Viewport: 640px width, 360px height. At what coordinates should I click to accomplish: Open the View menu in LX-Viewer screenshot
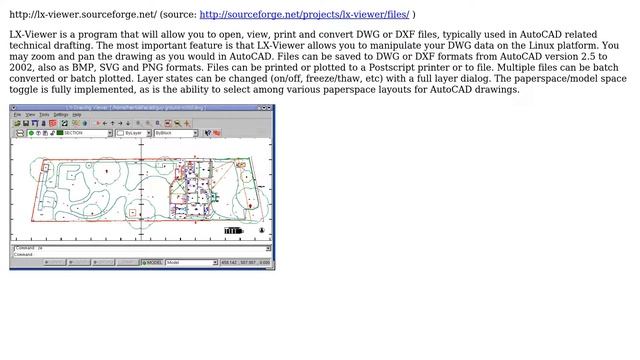[30, 115]
